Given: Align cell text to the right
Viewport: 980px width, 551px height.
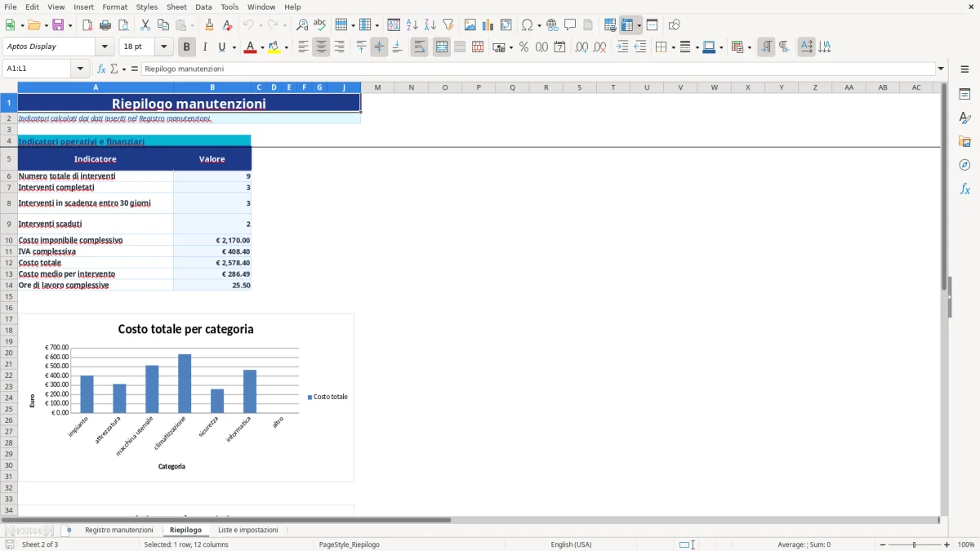Looking at the screenshot, I should [x=339, y=47].
